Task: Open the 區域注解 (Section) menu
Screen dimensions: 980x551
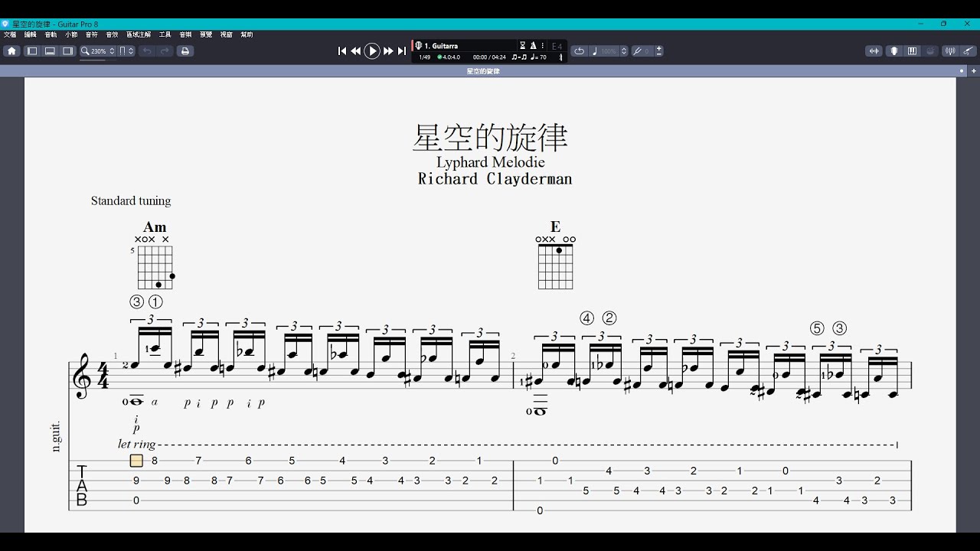Action: tap(139, 34)
